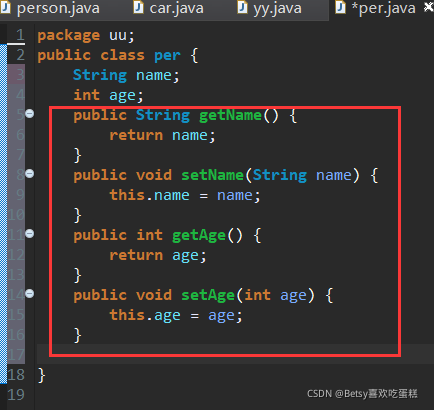
Task: Click the Java file icon on car.java tab
Action: [x=138, y=7]
